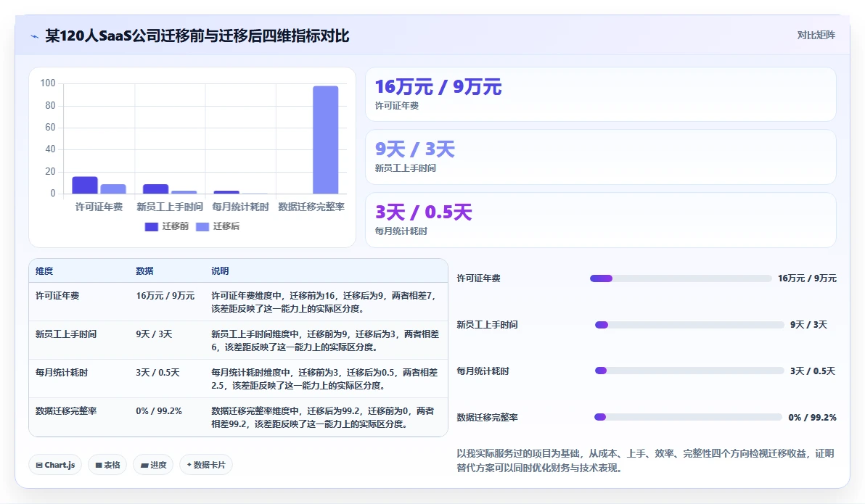Click the small blue icon before the title
Screen dimensions: 865x504
click(34, 36)
